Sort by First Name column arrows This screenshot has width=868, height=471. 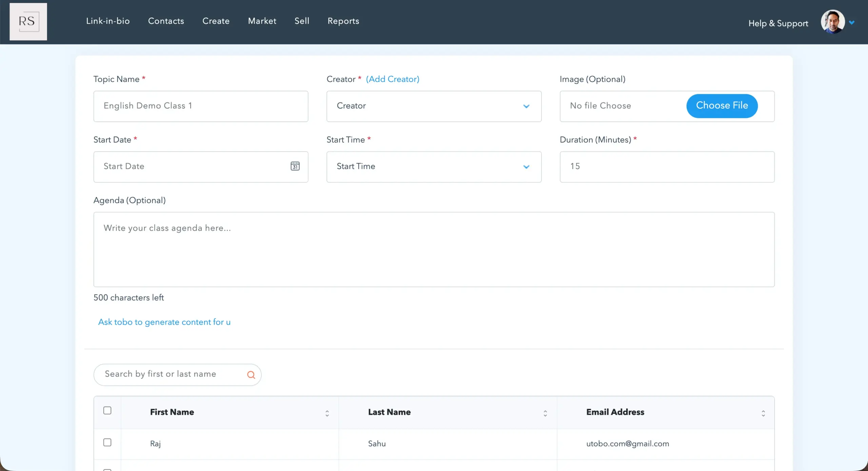click(x=327, y=413)
